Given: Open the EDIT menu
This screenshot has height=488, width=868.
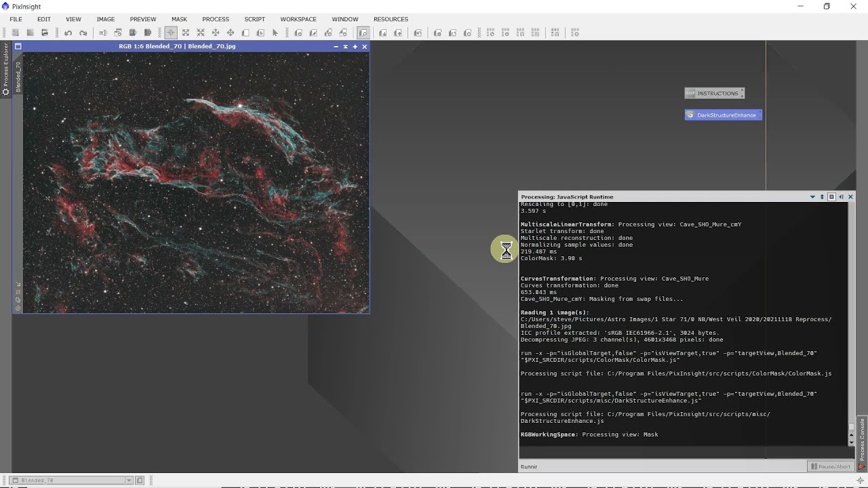Looking at the screenshot, I should (43, 19).
